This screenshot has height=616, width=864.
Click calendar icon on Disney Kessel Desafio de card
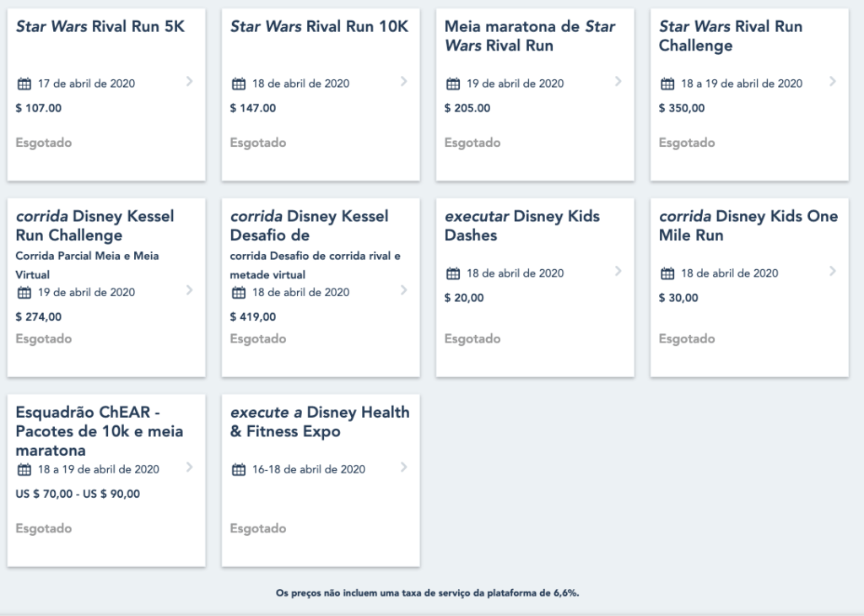[x=239, y=293]
